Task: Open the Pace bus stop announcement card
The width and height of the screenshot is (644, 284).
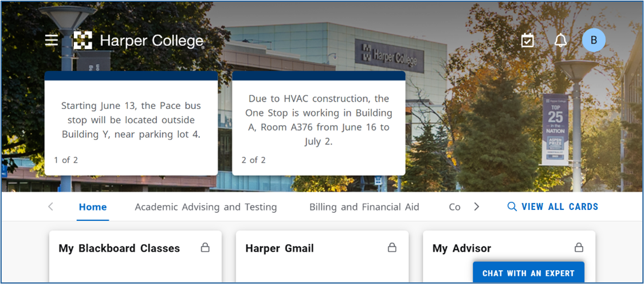Action: (x=131, y=123)
